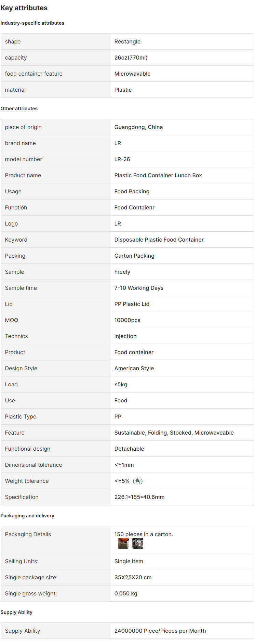
Task: Select the 10000pcs MOQ value
Action: click(x=127, y=320)
